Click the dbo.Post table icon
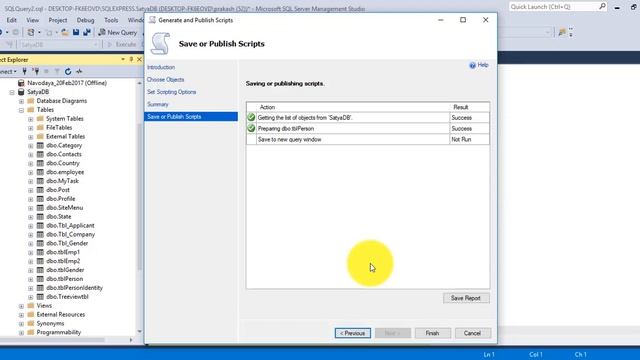 pyautogui.click(x=40, y=190)
